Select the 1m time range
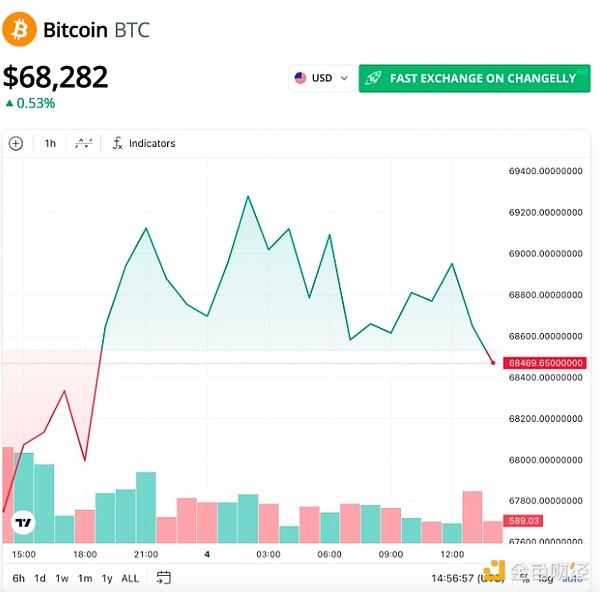600x592 pixels. click(85, 578)
